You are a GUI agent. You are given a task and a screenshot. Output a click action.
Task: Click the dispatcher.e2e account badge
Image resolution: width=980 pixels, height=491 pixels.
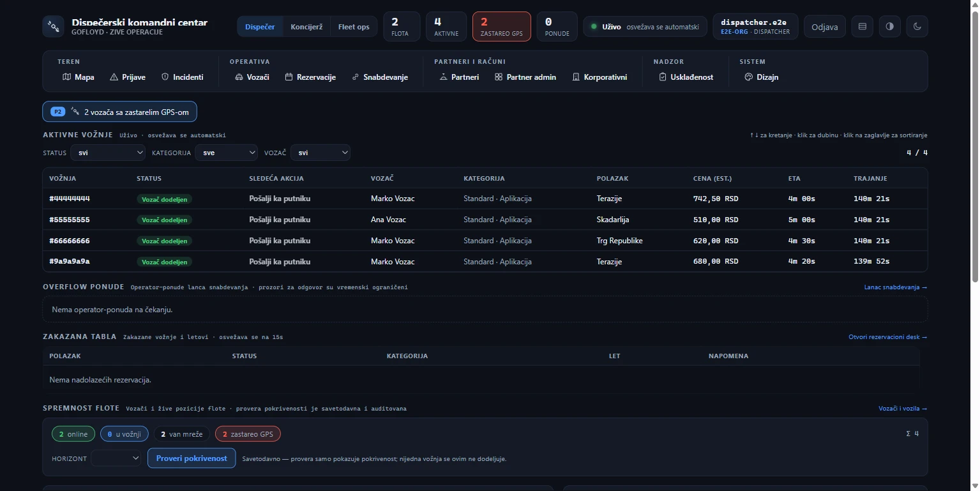point(755,27)
